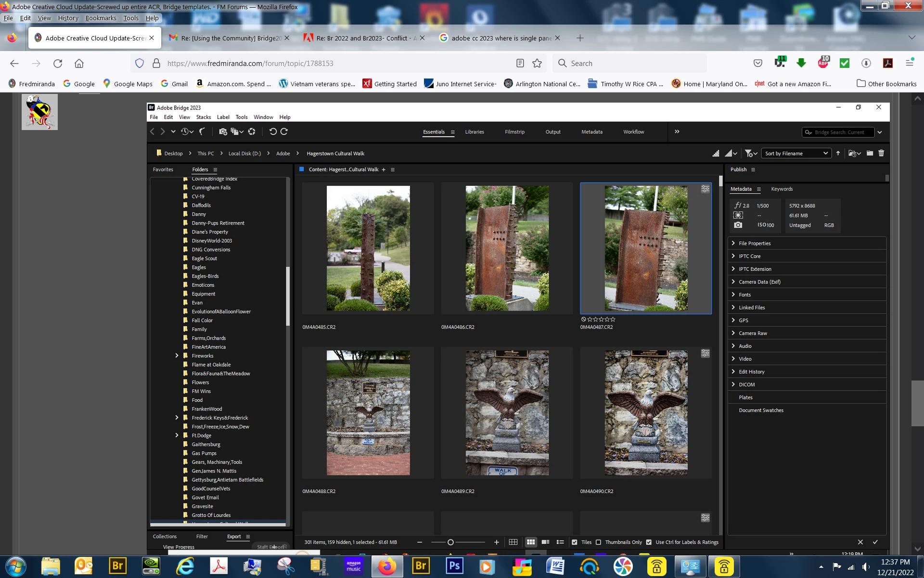This screenshot has height=578, width=924.
Task: Select the 0M4A0489.CR2 eagle thumbnail
Action: (x=507, y=413)
